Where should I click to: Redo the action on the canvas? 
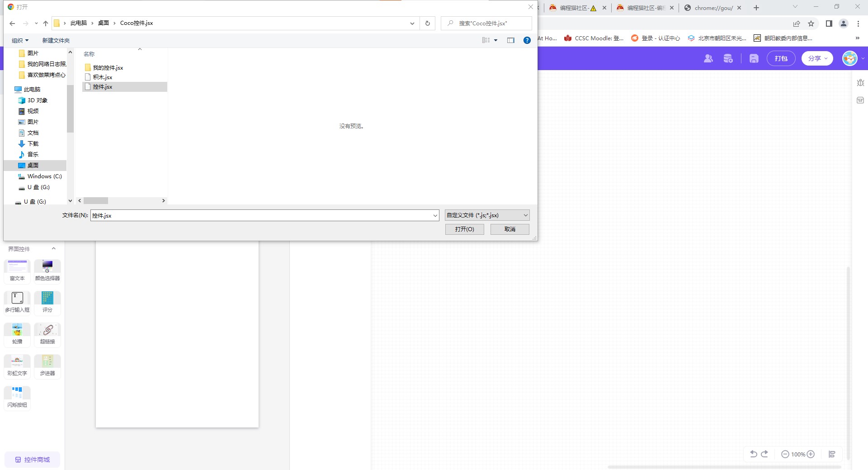[x=764, y=454]
